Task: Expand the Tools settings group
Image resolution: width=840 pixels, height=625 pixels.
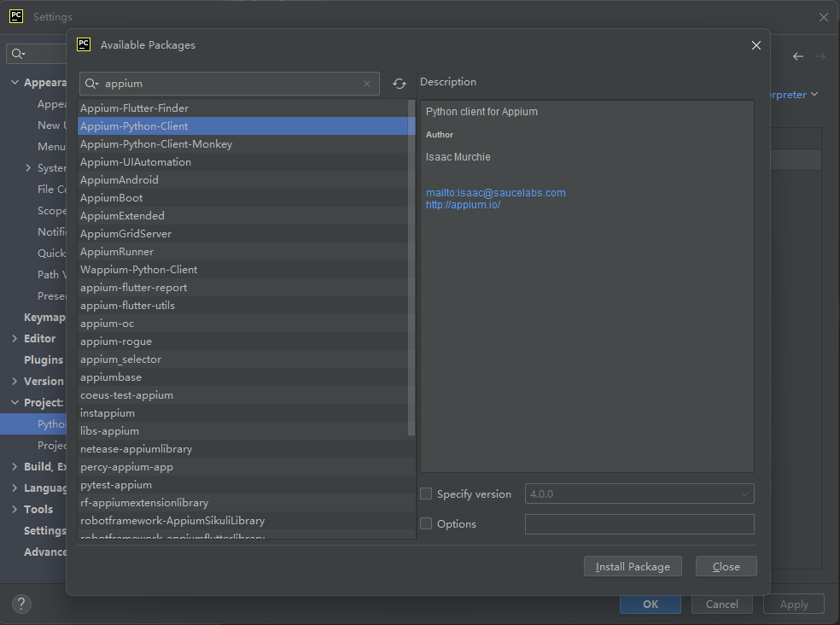Action: [x=15, y=509]
